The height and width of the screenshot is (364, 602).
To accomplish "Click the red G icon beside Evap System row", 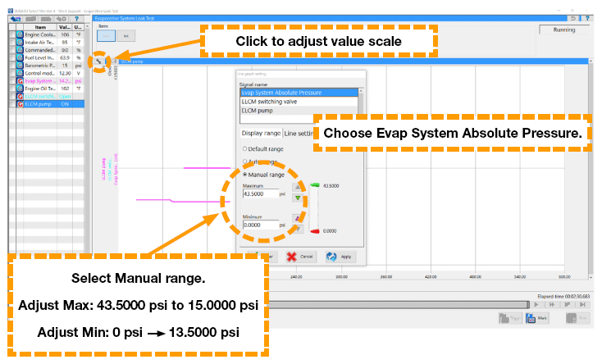I will click(20, 81).
